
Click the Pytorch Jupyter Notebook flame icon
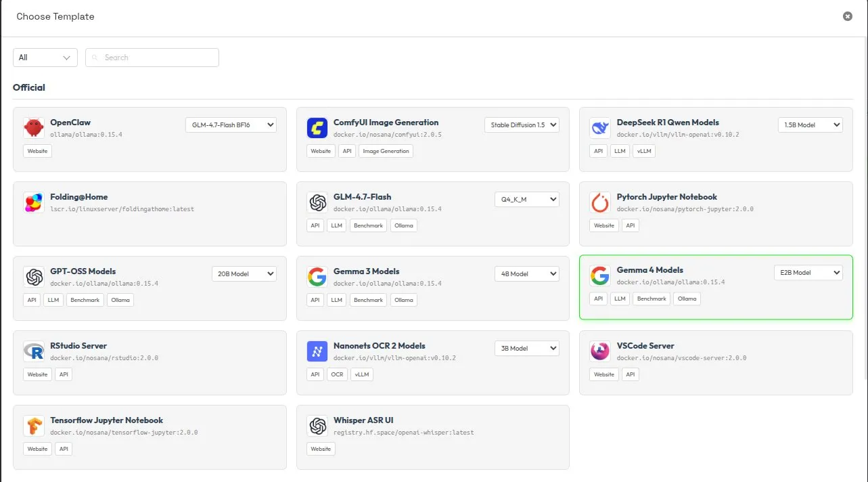click(600, 202)
